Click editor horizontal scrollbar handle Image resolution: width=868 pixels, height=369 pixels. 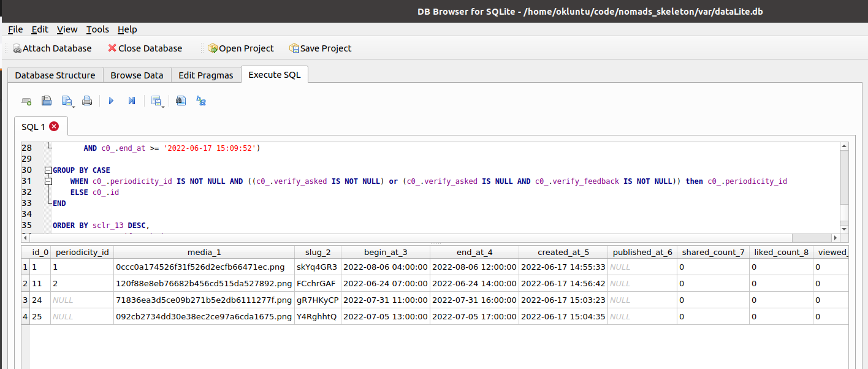coord(411,238)
